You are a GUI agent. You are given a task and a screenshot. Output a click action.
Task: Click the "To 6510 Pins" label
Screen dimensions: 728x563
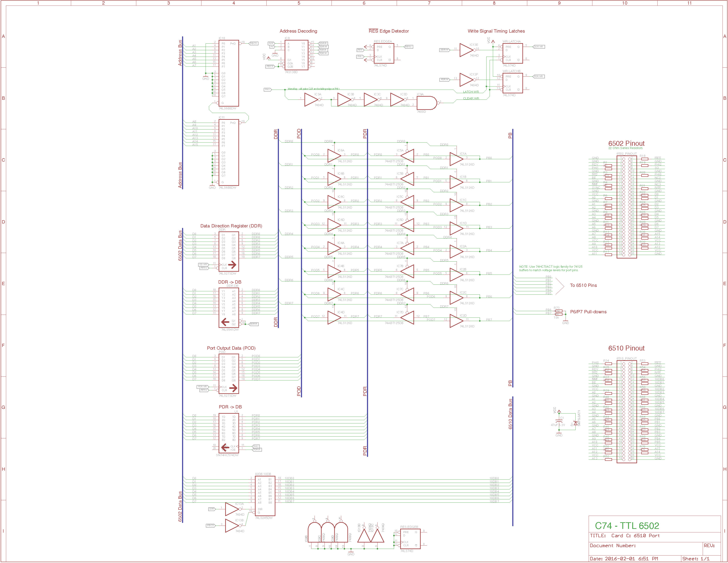click(583, 285)
